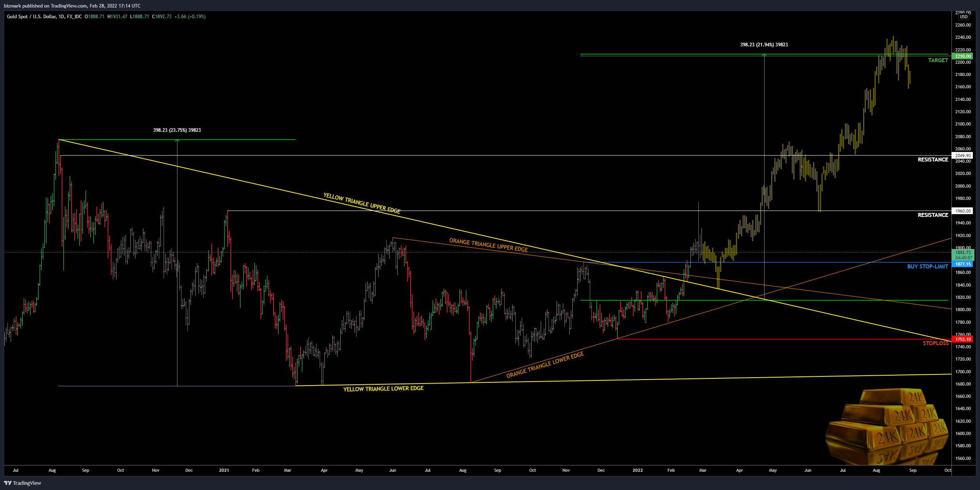Click the 2100.00 level on price axis

point(963,124)
